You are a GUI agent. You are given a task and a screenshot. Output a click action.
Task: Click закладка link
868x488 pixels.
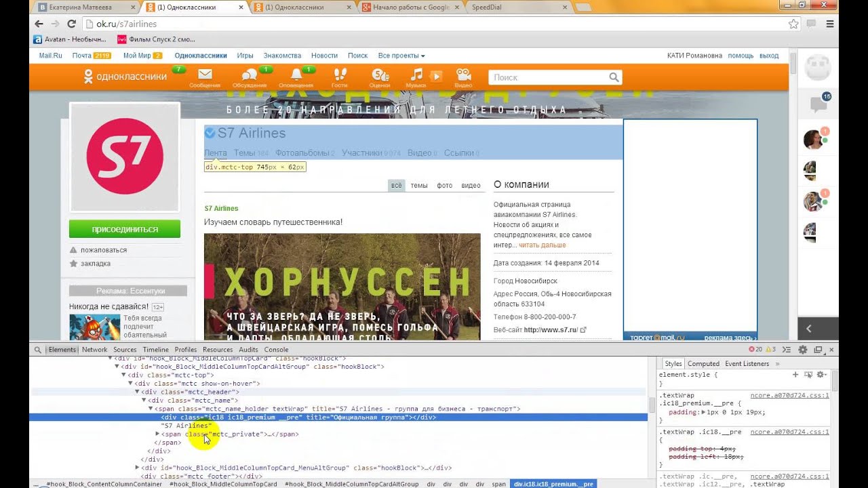click(x=95, y=264)
